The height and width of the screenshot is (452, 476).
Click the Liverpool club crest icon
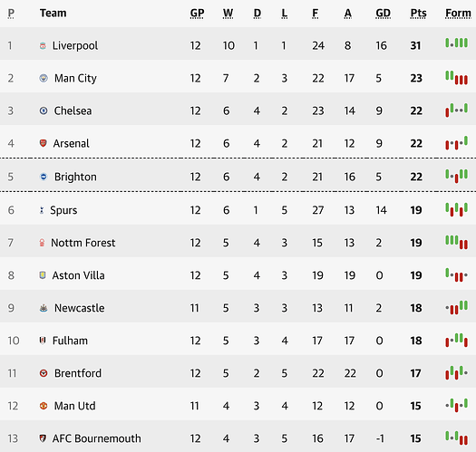tap(43, 46)
